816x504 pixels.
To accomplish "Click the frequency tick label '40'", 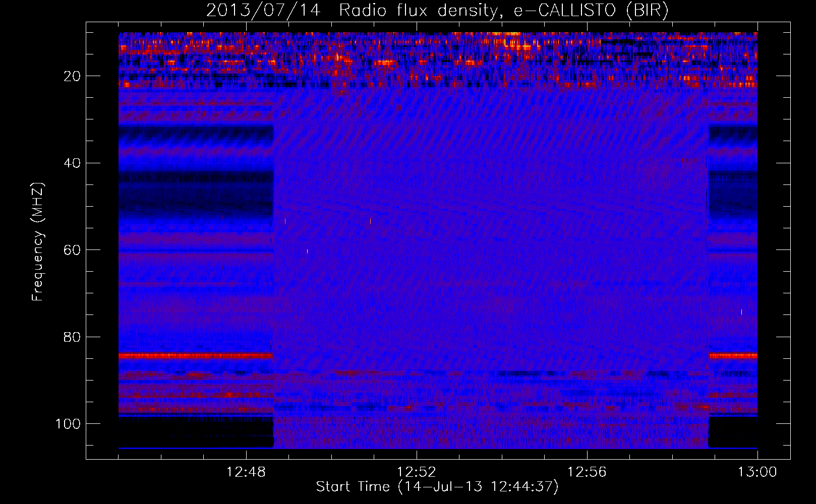I will pos(72,163).
